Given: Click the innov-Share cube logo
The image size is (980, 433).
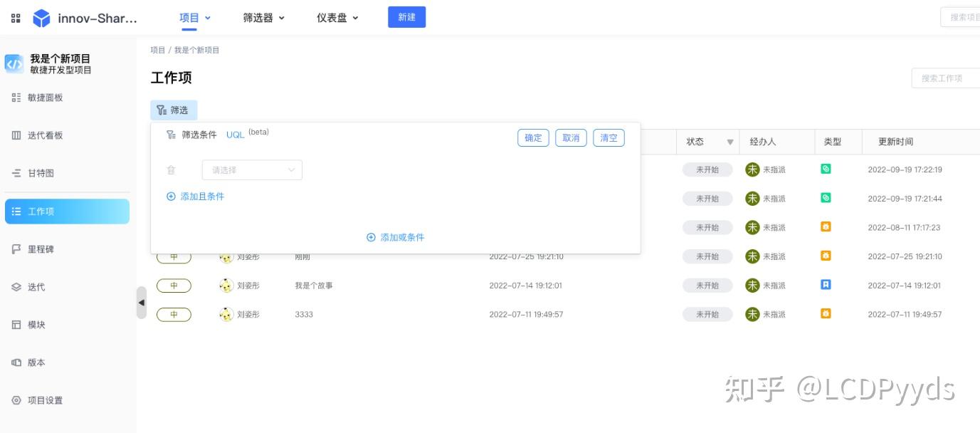Looking at the screenshot, I should point(41,18).
